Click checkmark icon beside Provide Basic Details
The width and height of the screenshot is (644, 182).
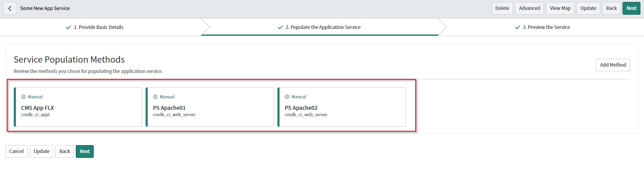pyautogui.click(x=68, y=27)
